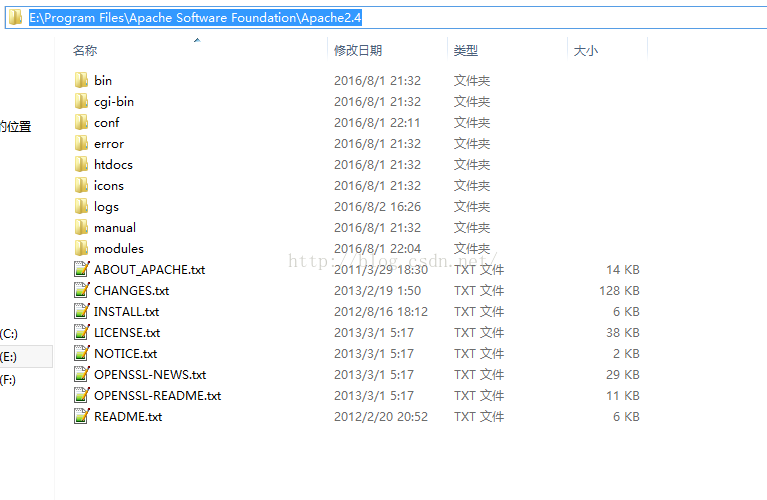Select the INSTALL.txt file name

click(x=127, y=312)
